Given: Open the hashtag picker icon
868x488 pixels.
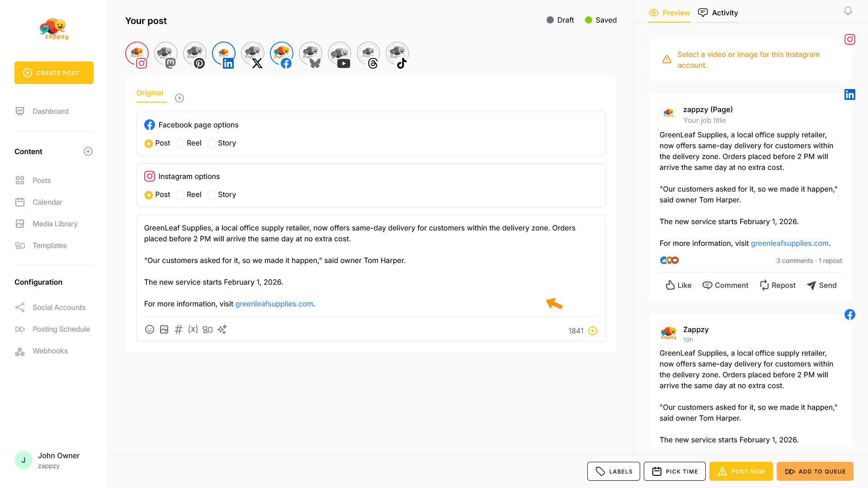Looking at the screenshot, I should click(179, 330).
